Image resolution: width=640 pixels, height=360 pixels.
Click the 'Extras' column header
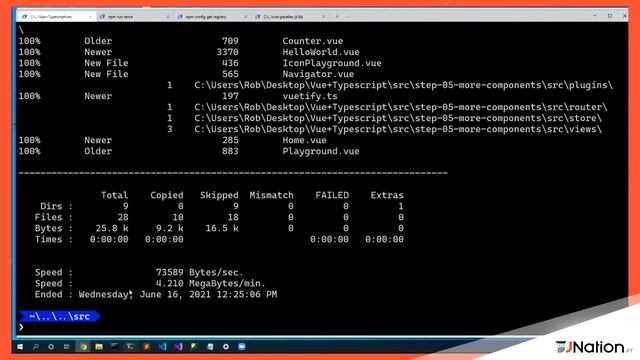[x=387, y=196]
